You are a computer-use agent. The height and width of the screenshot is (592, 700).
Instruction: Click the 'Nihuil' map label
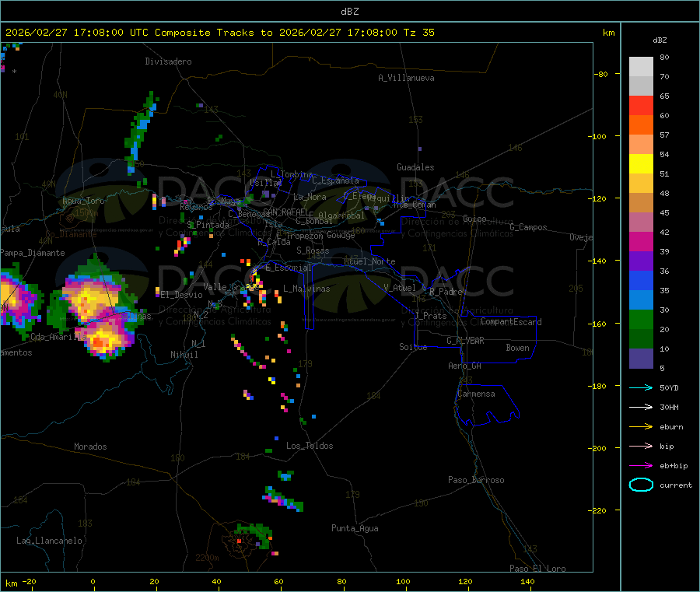point(184,355)
